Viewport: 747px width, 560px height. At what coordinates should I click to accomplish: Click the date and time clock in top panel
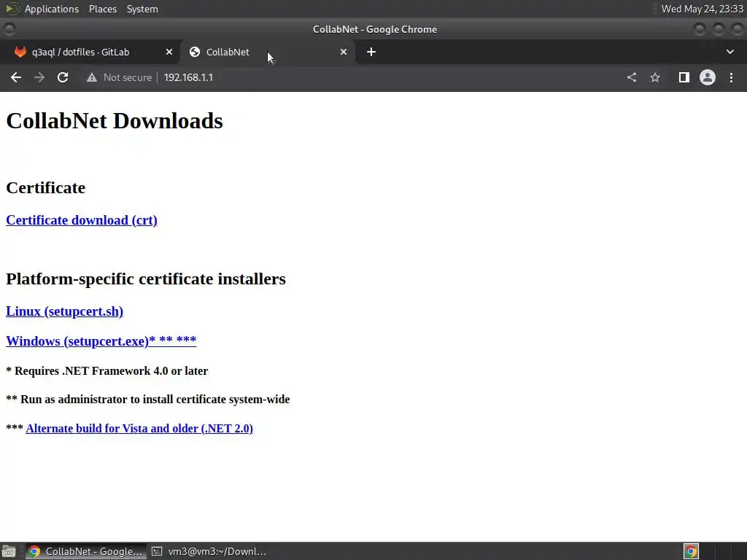point(703,9)
